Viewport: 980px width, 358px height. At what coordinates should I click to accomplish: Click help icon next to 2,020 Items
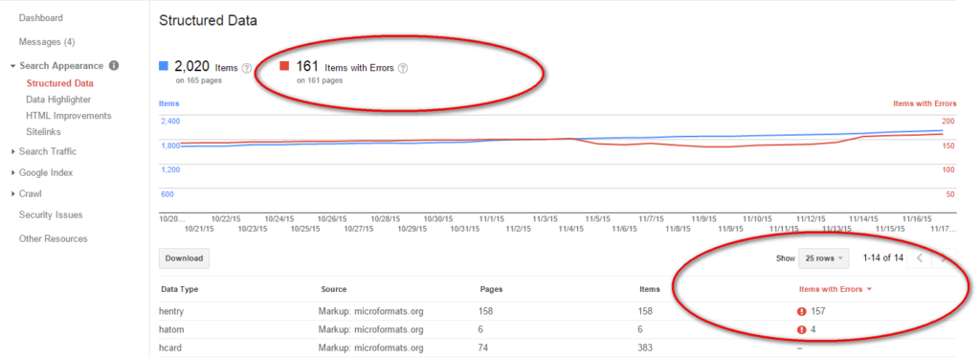click(246, 68)
